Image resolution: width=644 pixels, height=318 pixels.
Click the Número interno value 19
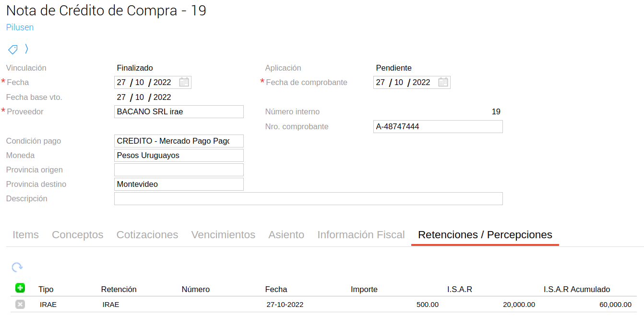(496, 112)
